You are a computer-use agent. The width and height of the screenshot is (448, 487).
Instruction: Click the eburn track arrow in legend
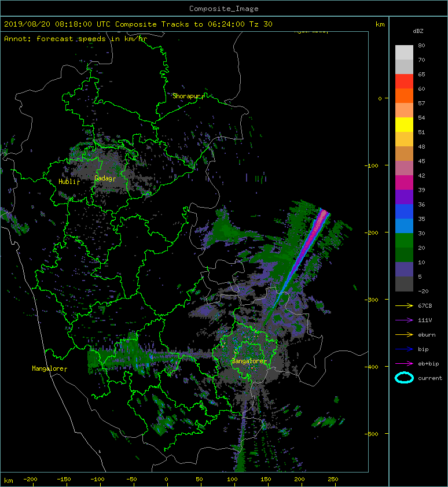[x=404, y=335]
